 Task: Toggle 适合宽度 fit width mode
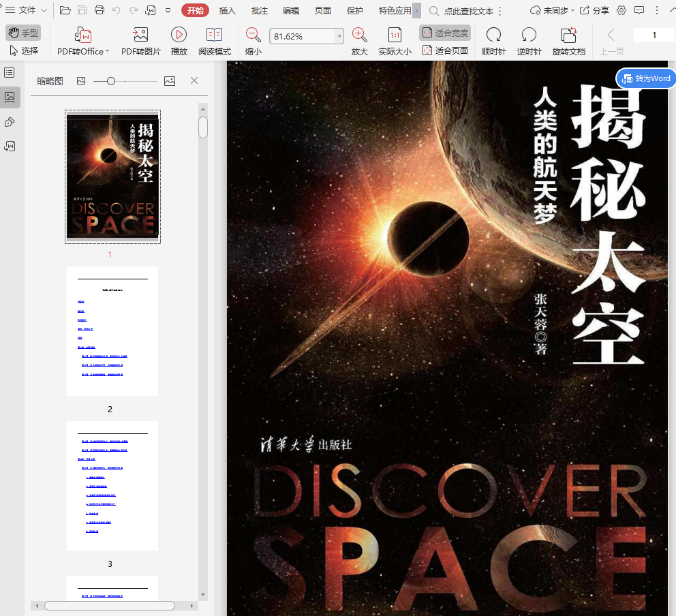click(x=445, y=33)
